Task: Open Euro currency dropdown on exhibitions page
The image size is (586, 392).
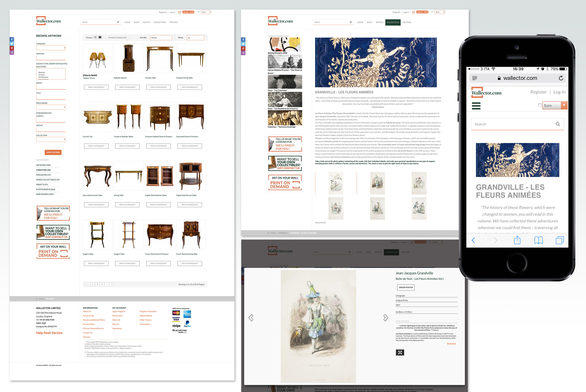Action: click(440, 12)
